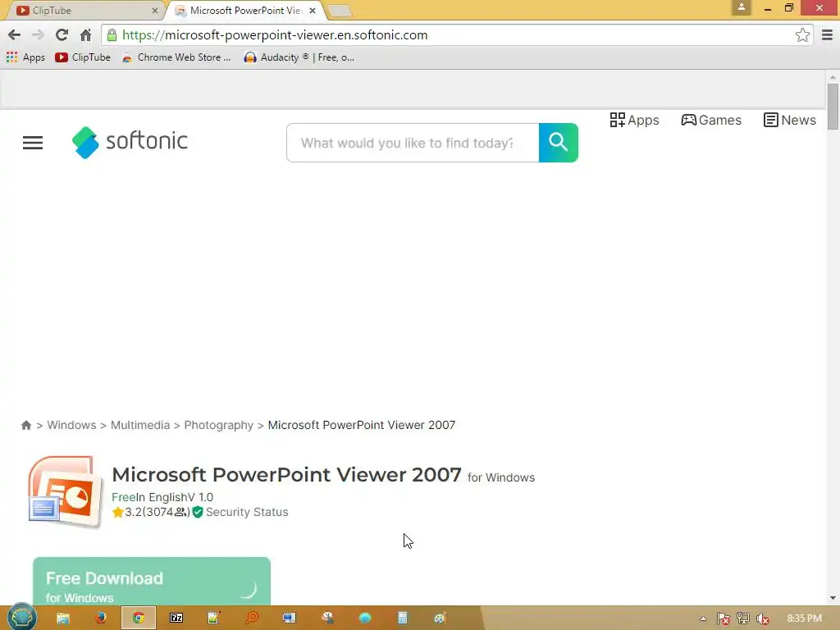Image resolution: width=840 pixels, height=630 pixels.
Task: Click the PowerPoint Viewer 2007 app icon
Action: click(66, 492)
